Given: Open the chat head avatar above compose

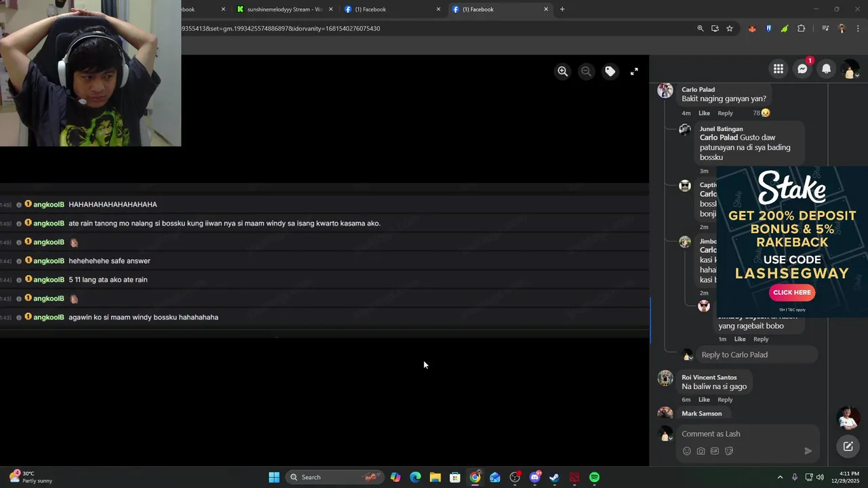Looking at the screenshot, I should point(848,418).
